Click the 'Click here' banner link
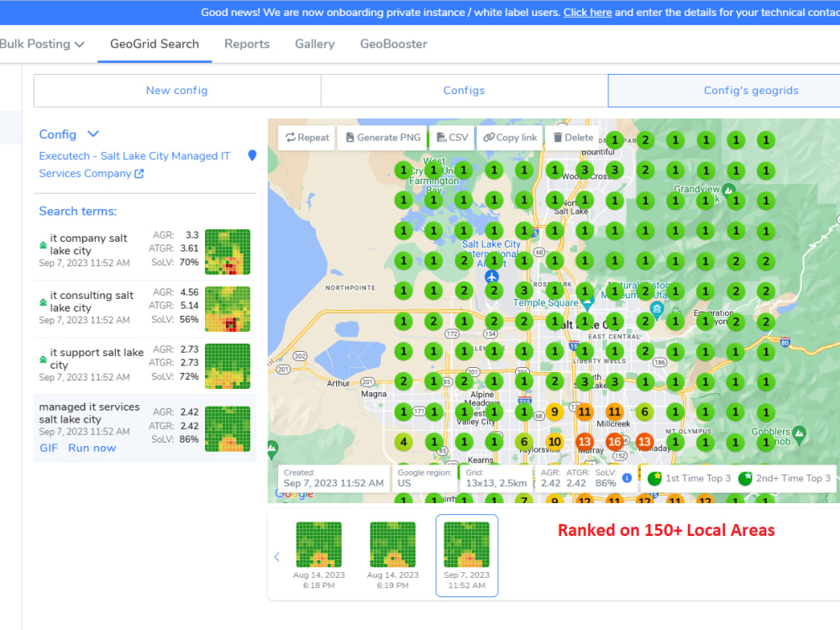 [x=587, y=13]
